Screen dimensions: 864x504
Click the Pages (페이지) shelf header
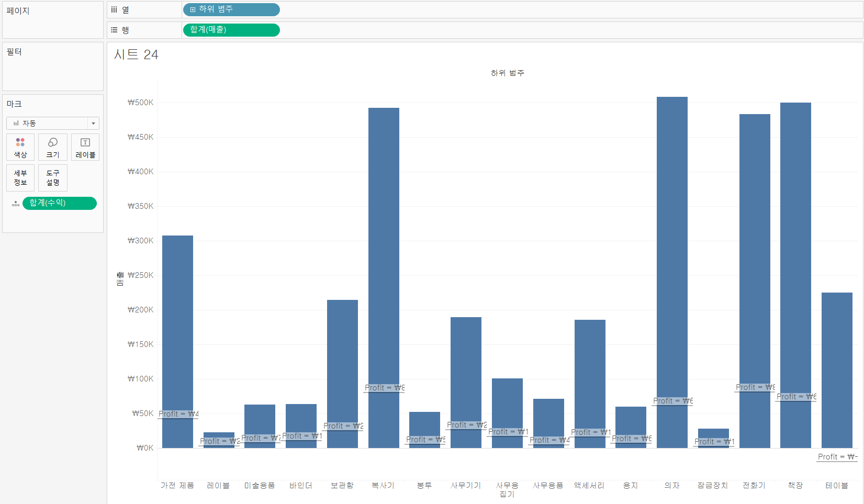pos(18,11)
